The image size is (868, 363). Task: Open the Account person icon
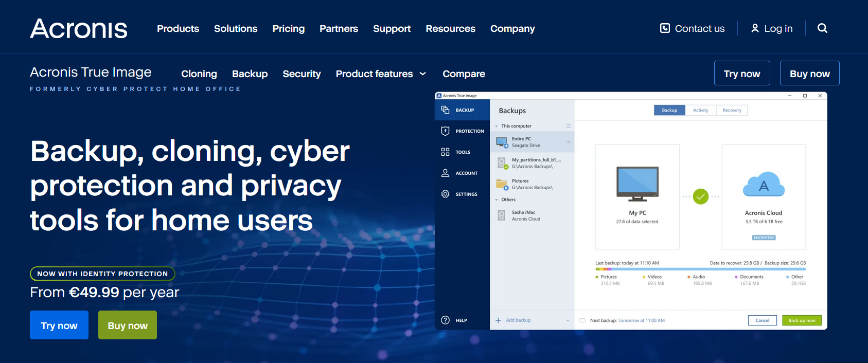(446, 173)
